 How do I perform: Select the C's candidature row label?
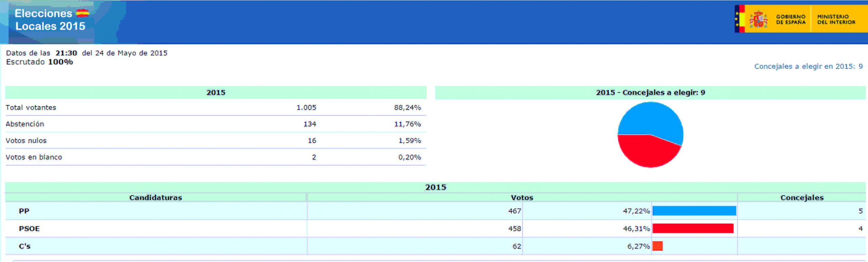coord(24,246)
